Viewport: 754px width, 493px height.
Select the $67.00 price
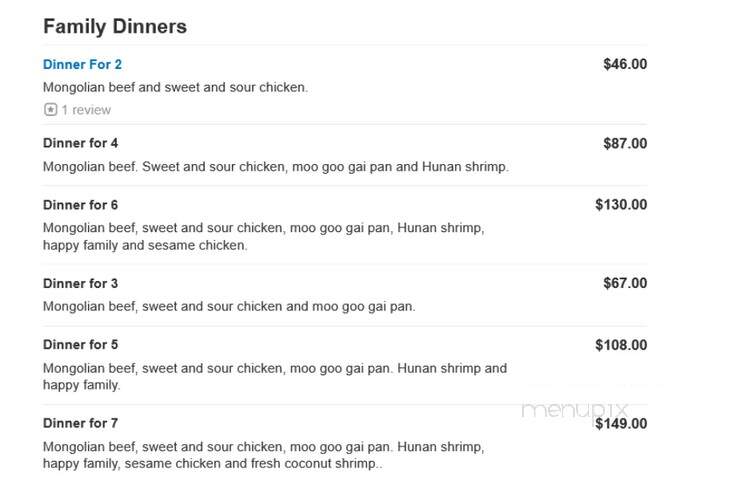(x=625, y=283)
